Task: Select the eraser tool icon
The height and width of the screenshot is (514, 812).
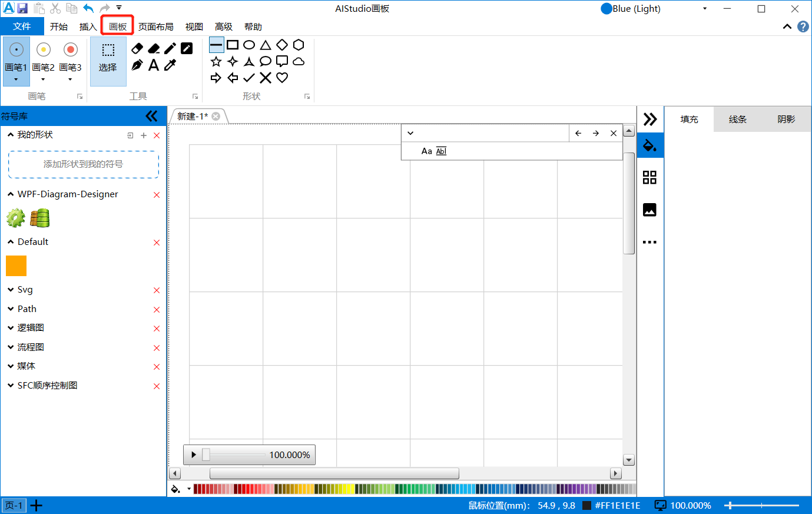Action: pos(137,48)
